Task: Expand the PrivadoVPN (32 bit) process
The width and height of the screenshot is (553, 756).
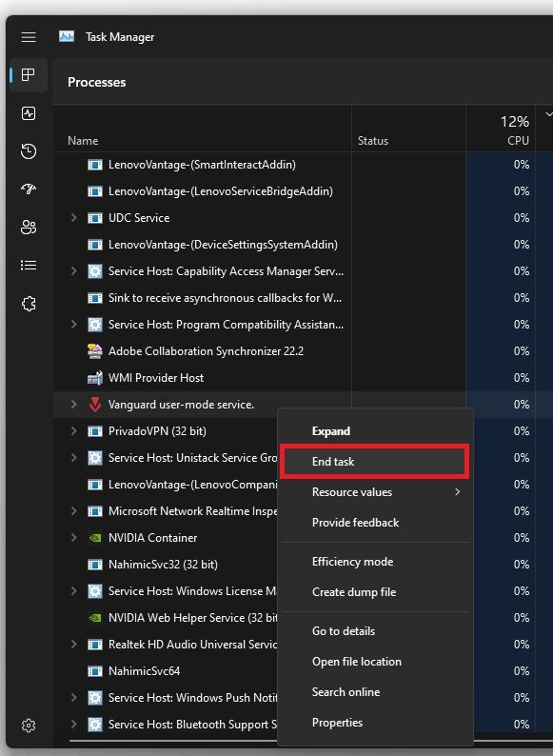Action: 74,431
